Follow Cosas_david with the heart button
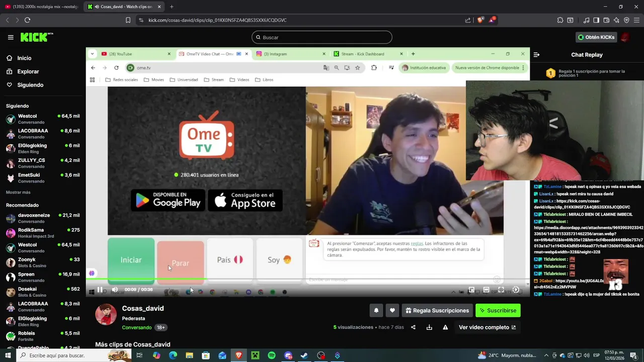 point(392,311)
